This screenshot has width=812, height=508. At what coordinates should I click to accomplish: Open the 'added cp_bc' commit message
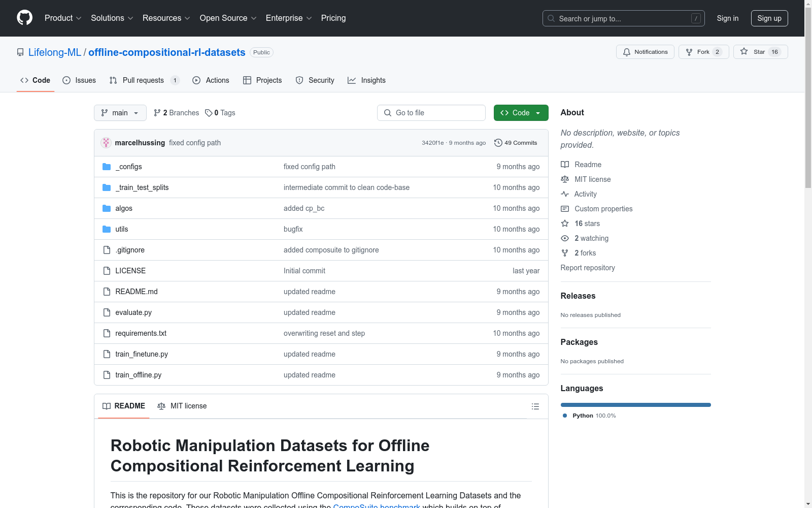[304, 208]
